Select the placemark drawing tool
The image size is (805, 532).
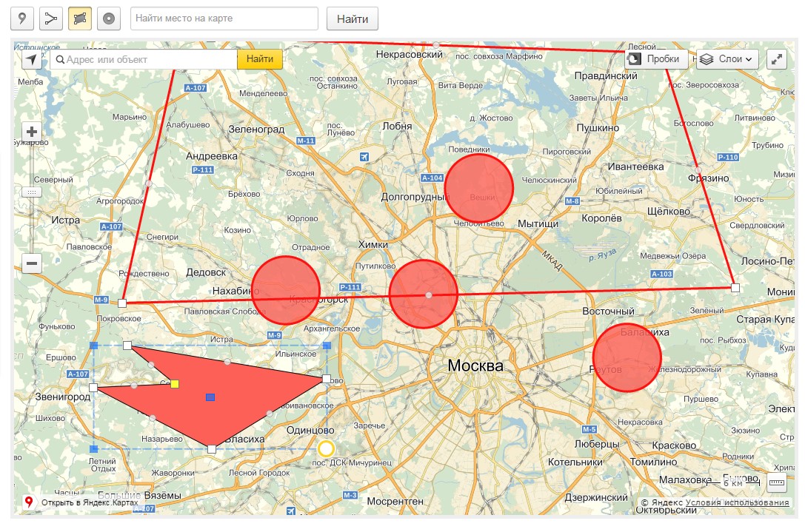click(22, 18)
